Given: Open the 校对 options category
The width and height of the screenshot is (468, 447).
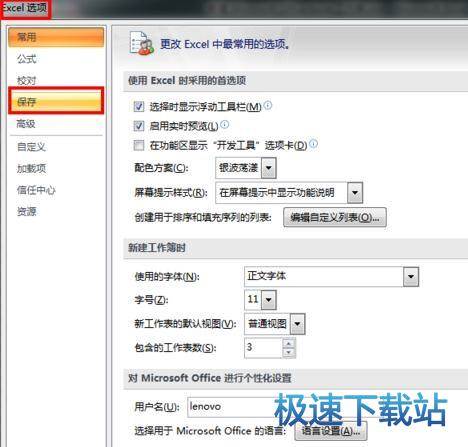Looking at the screenshot, I should (27, 80).
